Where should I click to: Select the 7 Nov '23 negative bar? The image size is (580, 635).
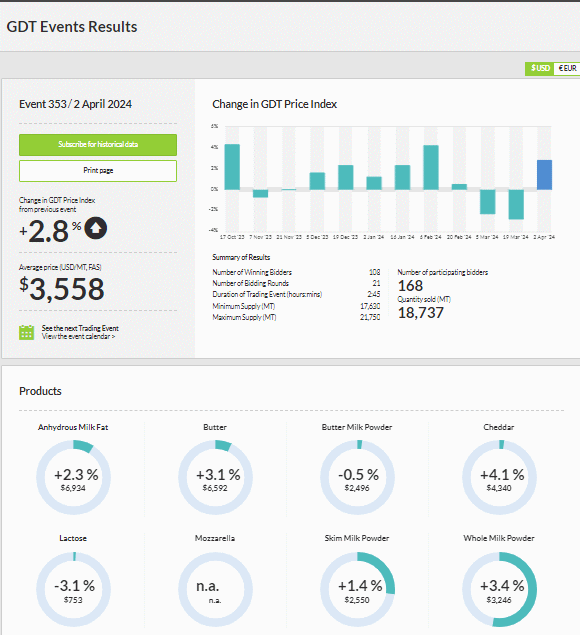click(x=260, y=194)
